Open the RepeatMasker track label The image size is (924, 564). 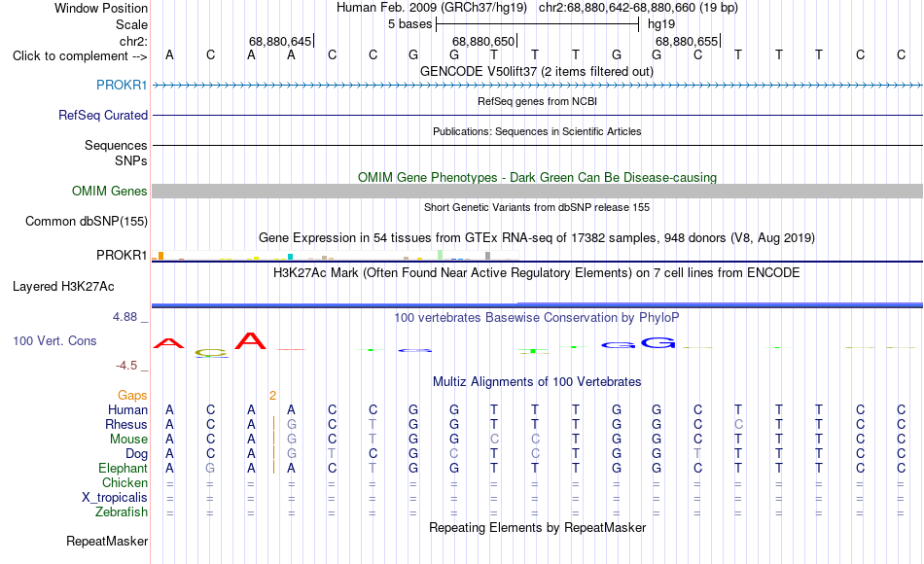pos(107,541)
